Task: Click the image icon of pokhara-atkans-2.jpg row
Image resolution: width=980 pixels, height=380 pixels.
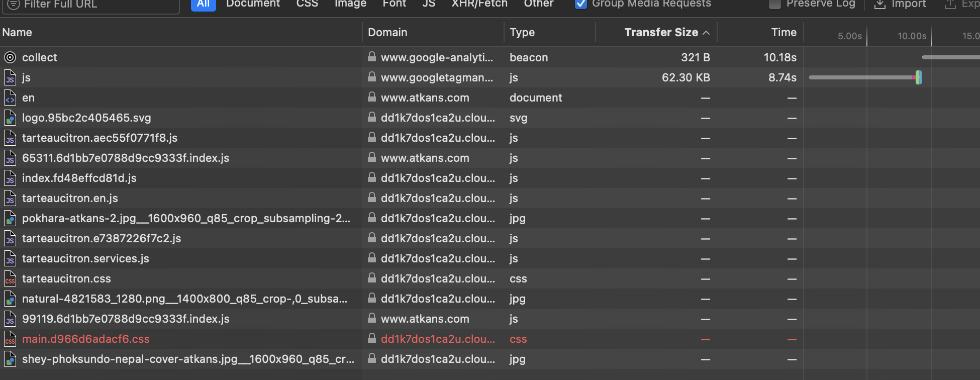Action: tap(10, 218)
